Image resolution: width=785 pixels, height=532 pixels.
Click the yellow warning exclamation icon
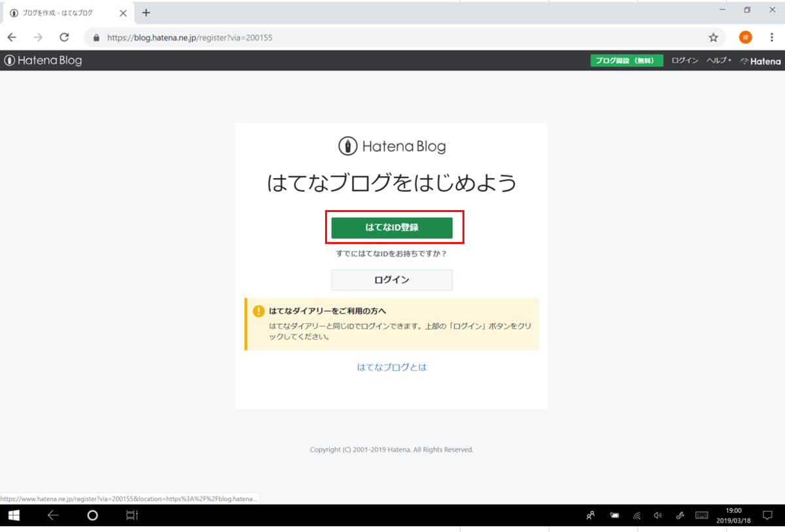[259, 311]
